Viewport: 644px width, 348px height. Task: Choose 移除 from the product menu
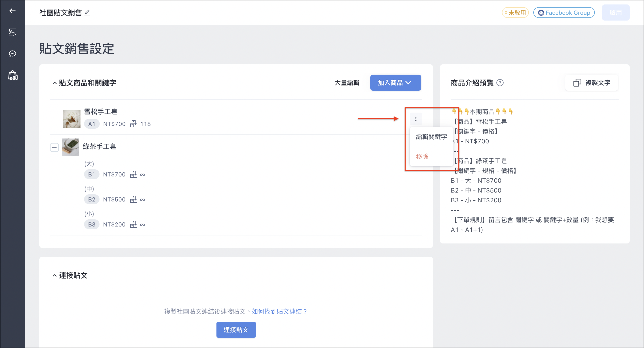[422, 156]
